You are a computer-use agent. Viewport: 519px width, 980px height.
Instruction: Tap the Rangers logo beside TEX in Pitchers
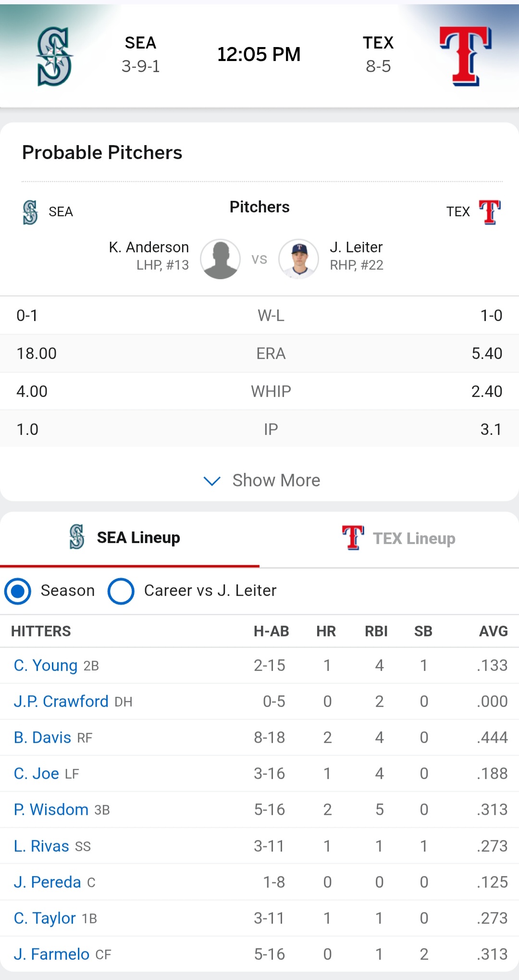point(489,212)
